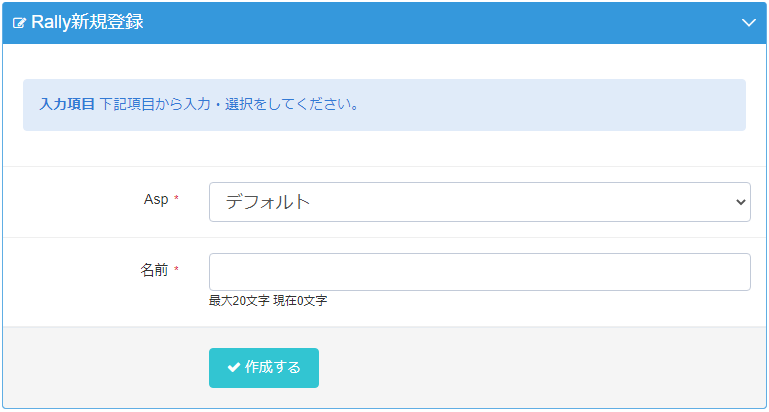Select the デフォルト value text in Asp field
769x412 pixels.
[268, 202]
